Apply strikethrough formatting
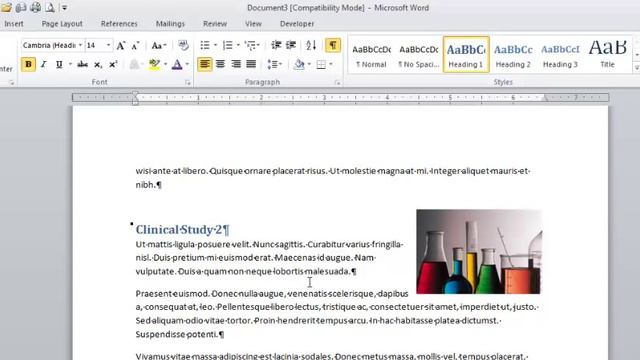 82,64
